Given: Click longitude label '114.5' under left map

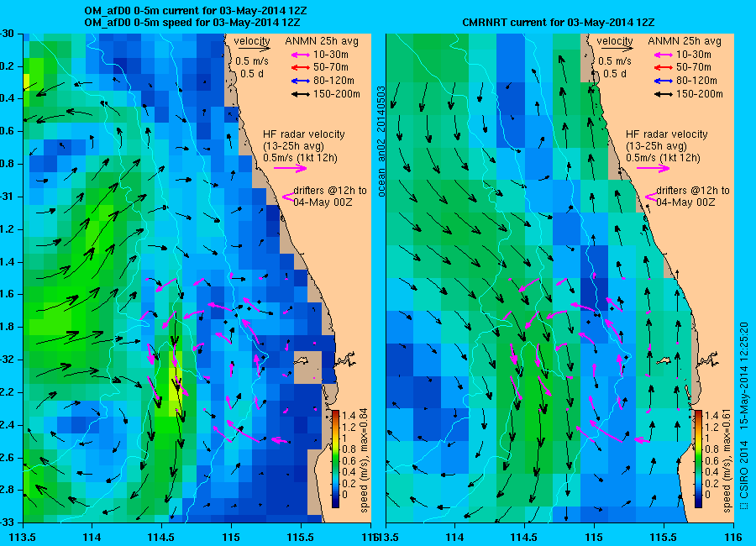Looking at the screenshot, I should coord(161,538).
